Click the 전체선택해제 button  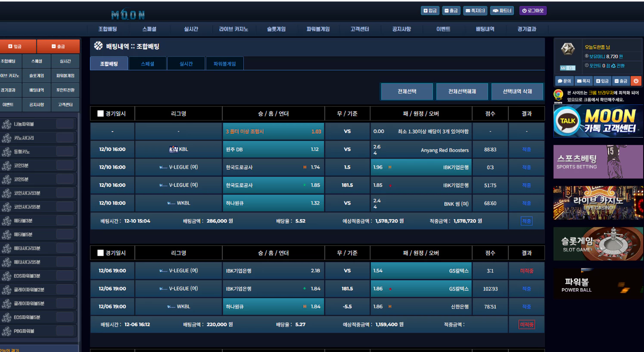click(462, 91)
